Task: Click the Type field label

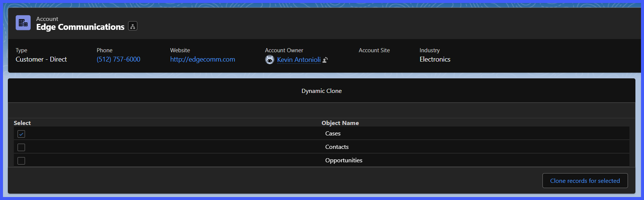Action: point(21,50)
